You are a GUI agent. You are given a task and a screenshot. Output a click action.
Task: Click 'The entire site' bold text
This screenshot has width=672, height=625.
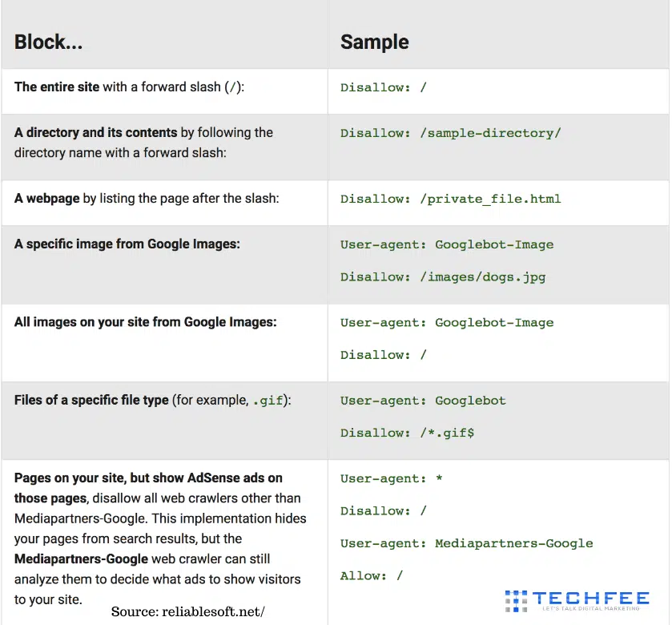coord(57,87)
